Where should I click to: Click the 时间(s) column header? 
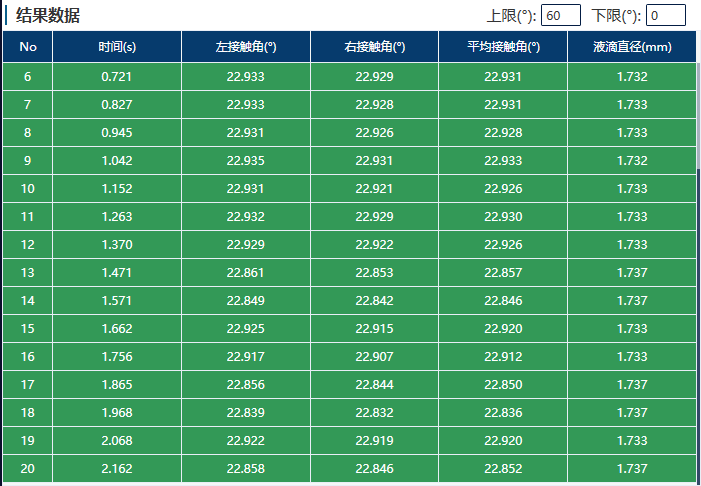117,47
